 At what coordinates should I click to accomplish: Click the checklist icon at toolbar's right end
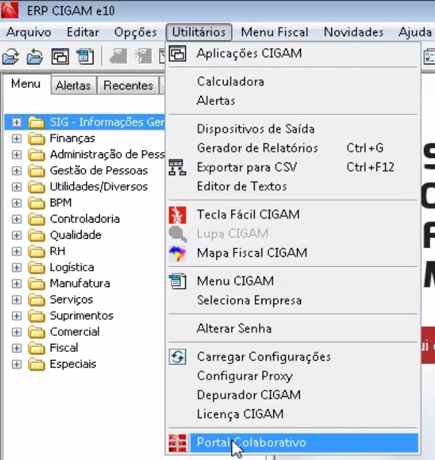point(429,56)
